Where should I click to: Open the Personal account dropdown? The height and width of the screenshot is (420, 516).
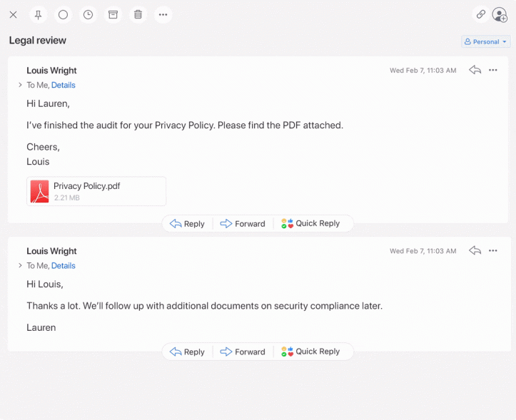coord(486,42)
